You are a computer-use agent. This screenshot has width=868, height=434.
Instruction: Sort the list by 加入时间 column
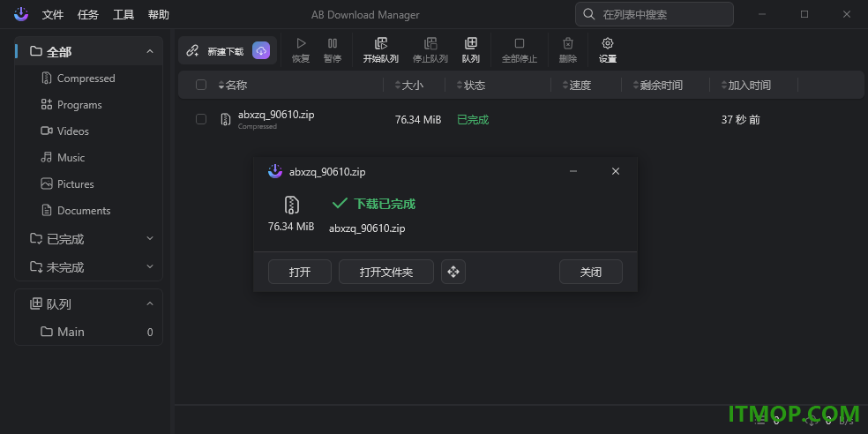[745, 86]
